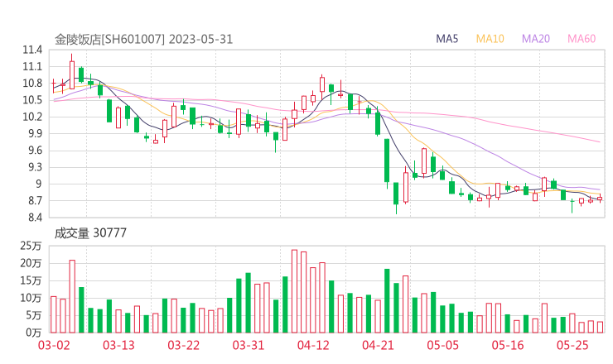Click the MA5 legend label

(x=446, y=39)
